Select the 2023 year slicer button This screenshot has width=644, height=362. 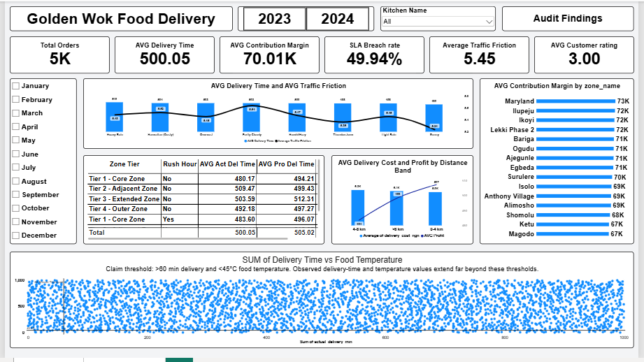point(274,19)
